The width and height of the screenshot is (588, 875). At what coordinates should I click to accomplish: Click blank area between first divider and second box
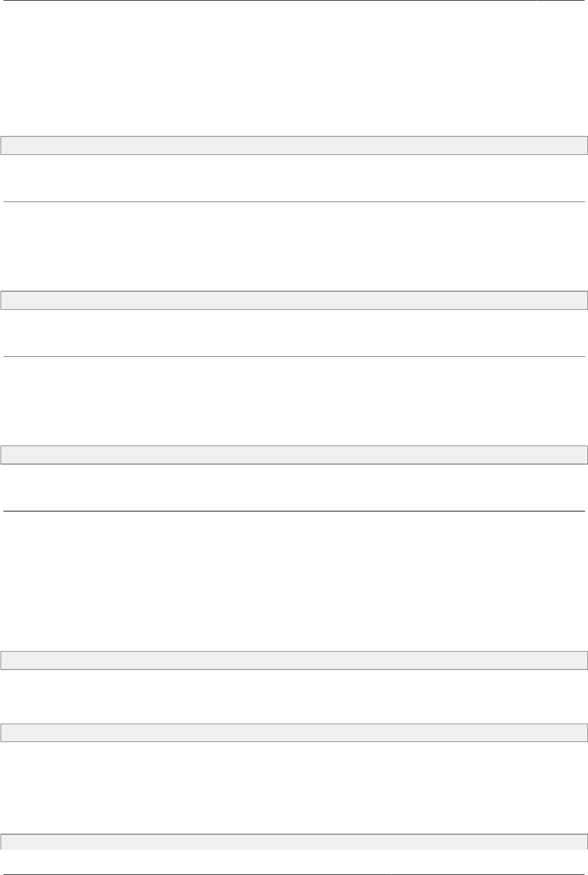pyautogui.click(x=294, y=246)
